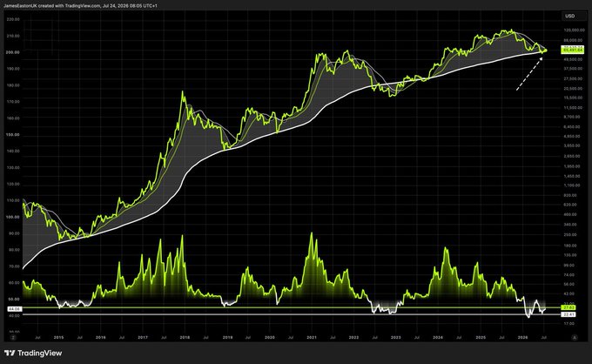This screenshot has width=592, height=364.
Task: Toggle the auto-scale A button on the price axis
Action: coord(575,338)
